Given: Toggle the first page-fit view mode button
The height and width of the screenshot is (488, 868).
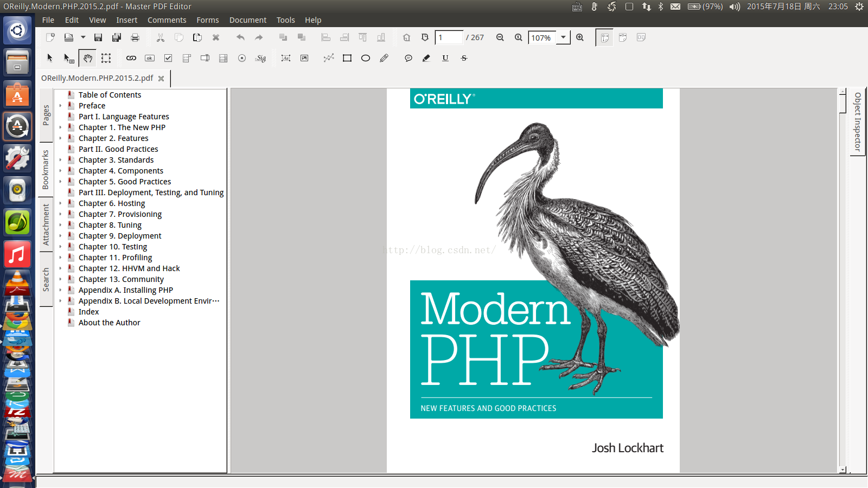Looking at the screenshot, I should click(x=604, y=37).
